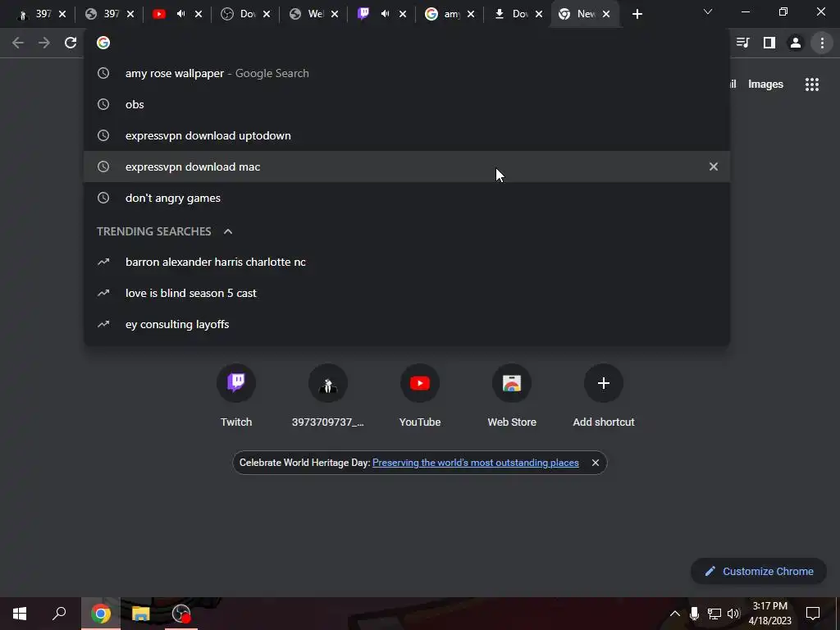
Task: Remove the expressvpn download mac suggestion
Action: tap(714, 167)
